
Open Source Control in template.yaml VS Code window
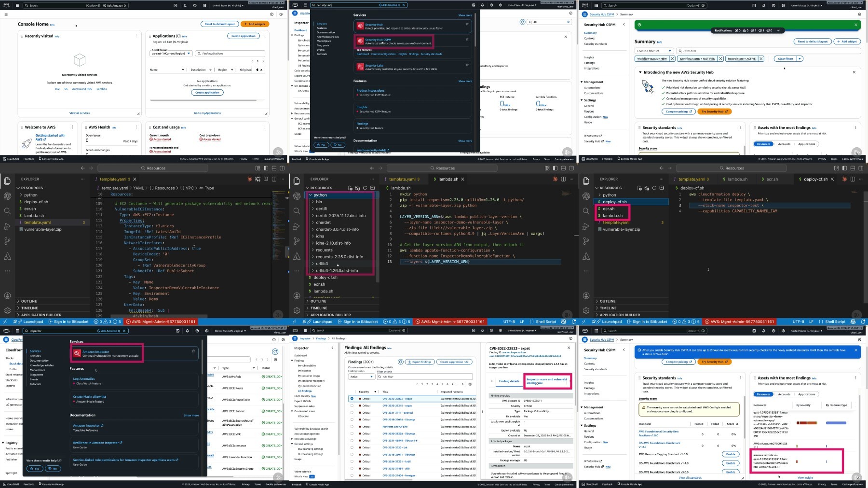[7, 241]
